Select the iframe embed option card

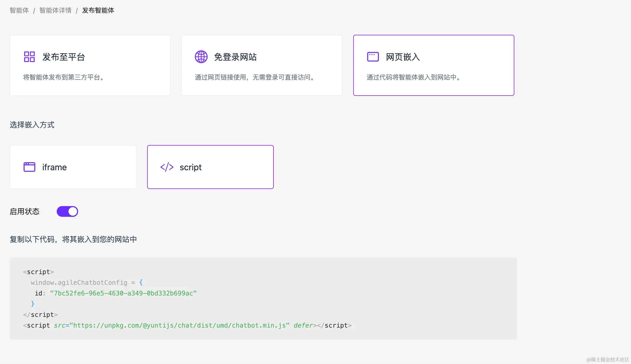[73, 167]
